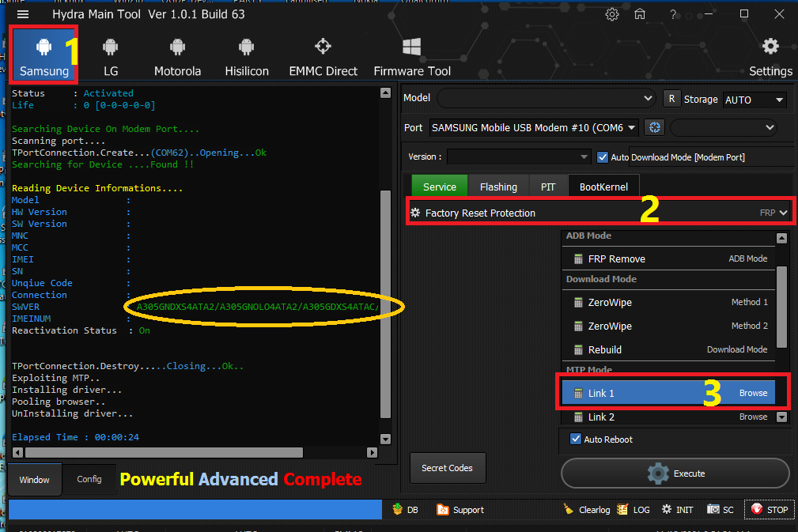Image resolution: width=798 pixels, height=532 pixels.
Task: Open the Model dropdown
Action: pos(546,98)
